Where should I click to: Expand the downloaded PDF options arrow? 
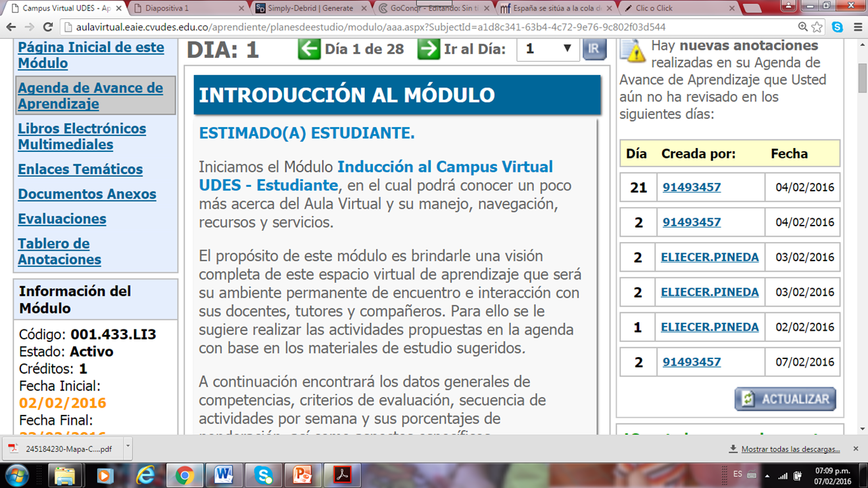pyautogui.click(x=128, y=448)
